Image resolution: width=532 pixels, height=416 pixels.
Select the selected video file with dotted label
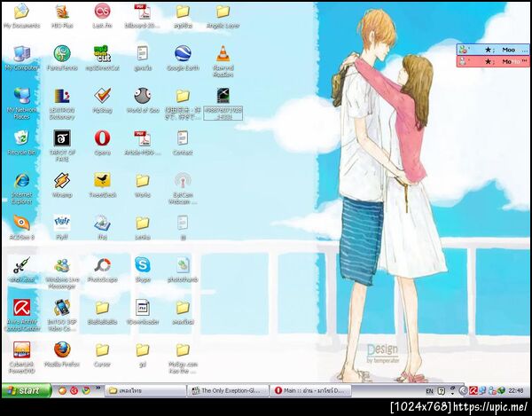pyautogui.click(x=223, y=104)
